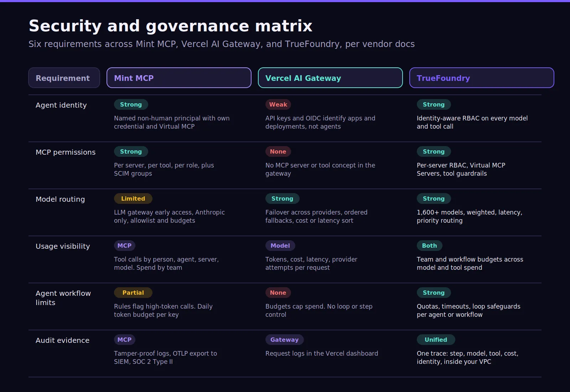Image resolution: width=570 pixels, height=392 pixels.
Task: Click the title 'Security and governance matrix'
Action: click(170, 26)
